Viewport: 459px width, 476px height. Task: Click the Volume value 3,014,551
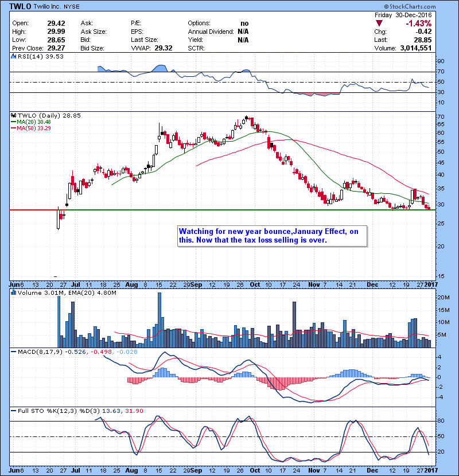point(416,48)
